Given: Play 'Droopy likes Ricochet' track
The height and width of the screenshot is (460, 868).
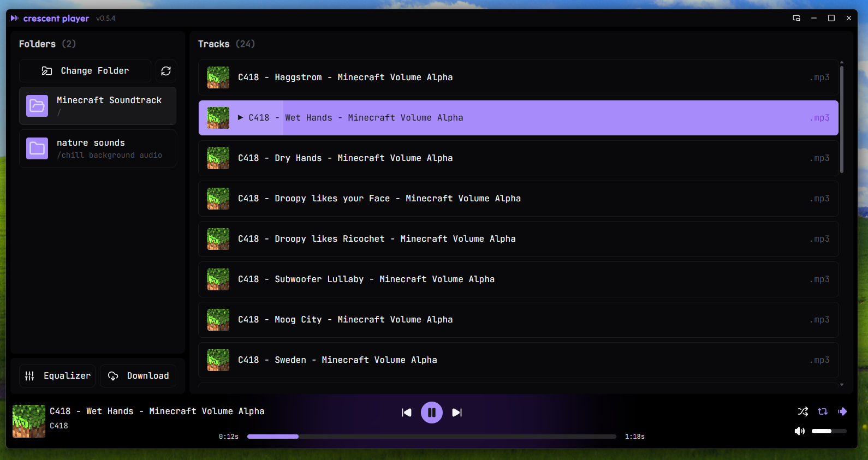Looking at the screenshot, I should (x=518, y=239).
